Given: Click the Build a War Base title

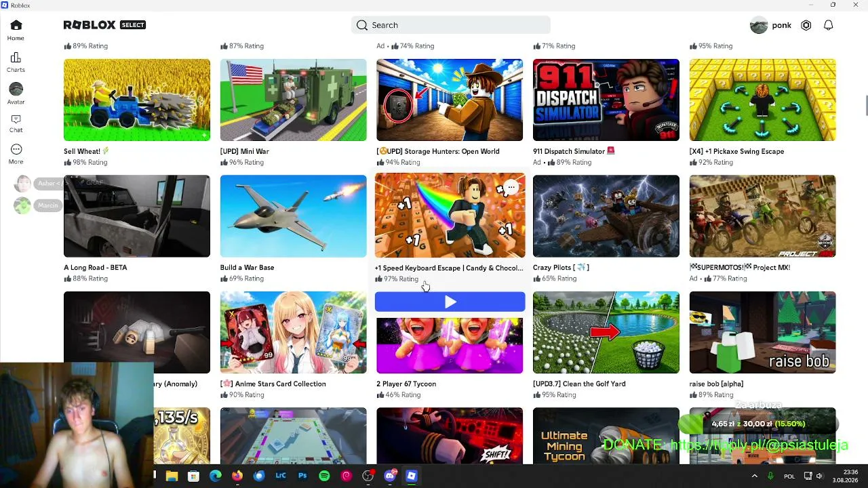Looking at the screenshot, I should [247, 268].
